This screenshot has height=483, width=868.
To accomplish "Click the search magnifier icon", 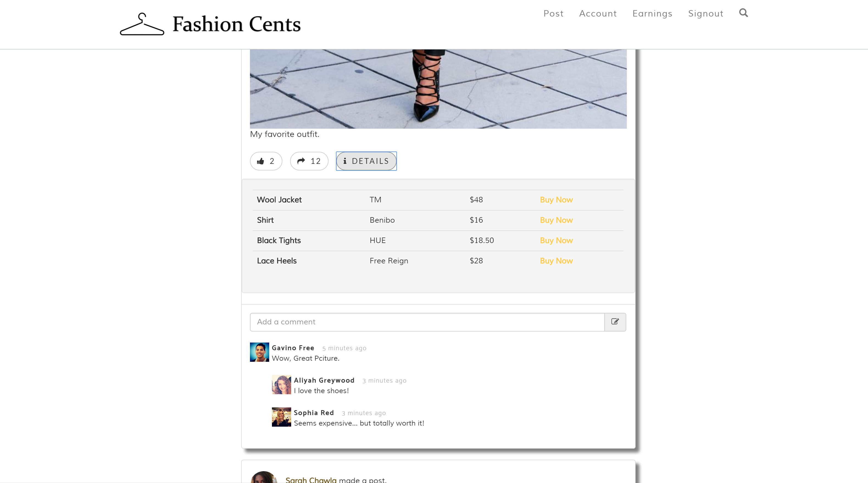I will (x=743, y=13).
